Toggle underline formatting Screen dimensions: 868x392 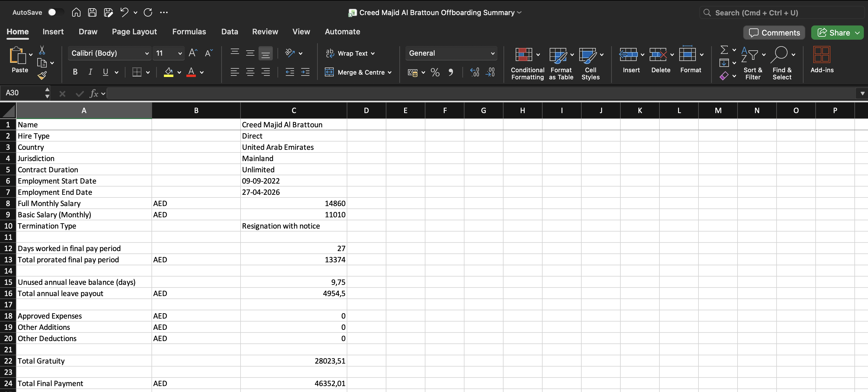(104, 72)
